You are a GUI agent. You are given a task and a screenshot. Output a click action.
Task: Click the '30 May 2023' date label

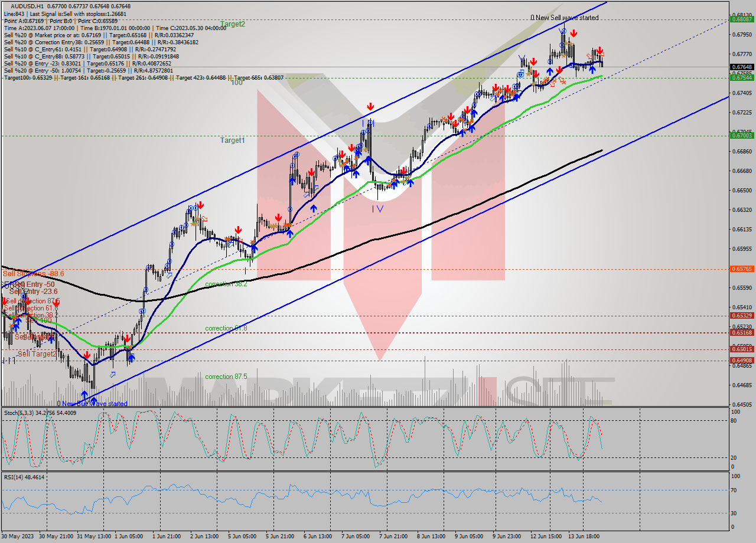click(17, 537)
